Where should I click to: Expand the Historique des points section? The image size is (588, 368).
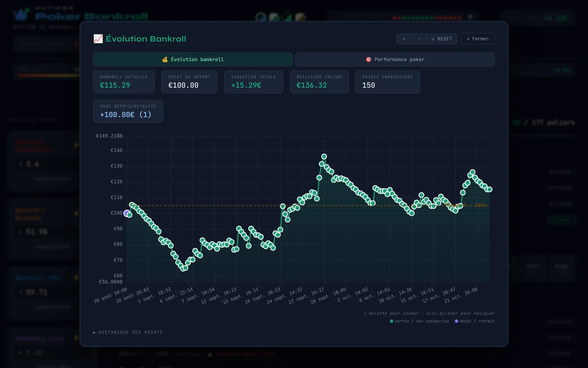128,332
